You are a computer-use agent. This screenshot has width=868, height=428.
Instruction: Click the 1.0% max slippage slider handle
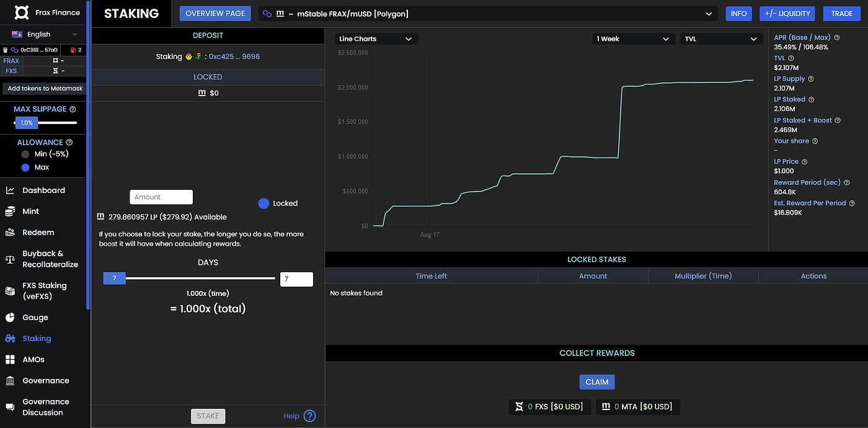click(x=27, y=123)
